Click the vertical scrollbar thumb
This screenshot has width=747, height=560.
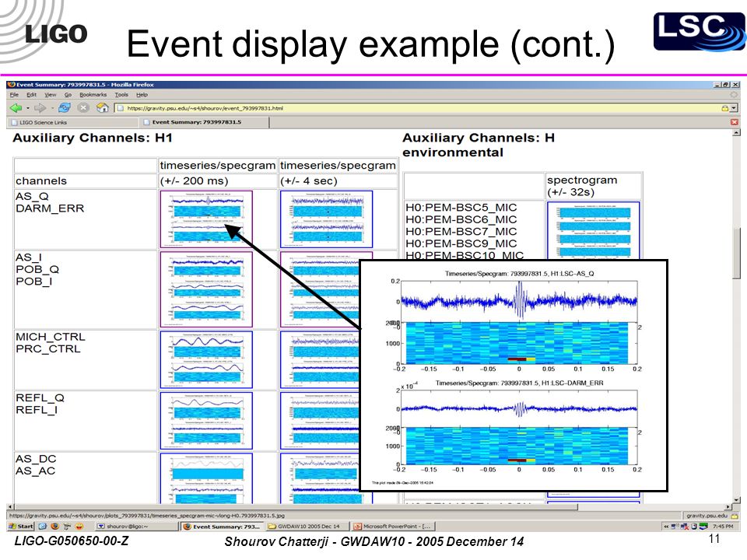[737, 254]
